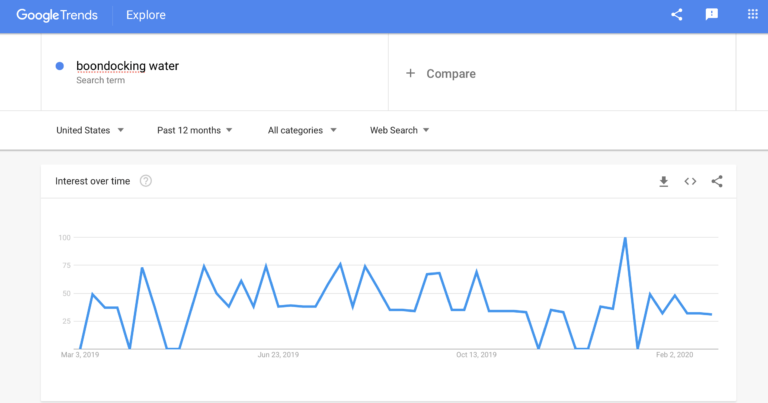
Task: Open help icon beside Interest over time
Action: 145,181
